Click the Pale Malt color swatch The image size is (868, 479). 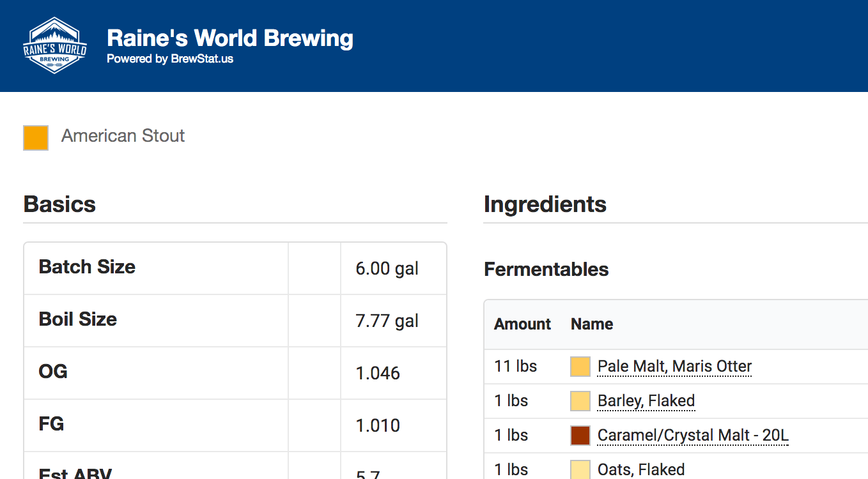click(x=580, y=367)
